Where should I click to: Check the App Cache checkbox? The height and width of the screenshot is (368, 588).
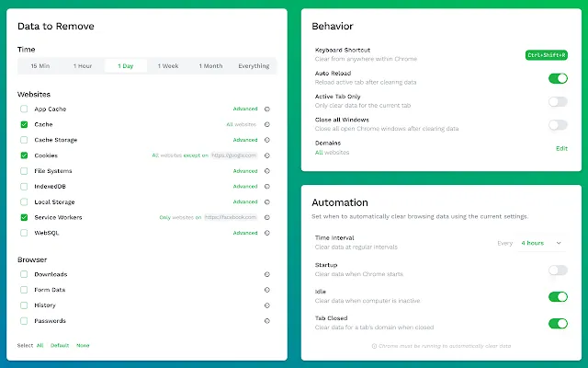click(x=24, y=109)
